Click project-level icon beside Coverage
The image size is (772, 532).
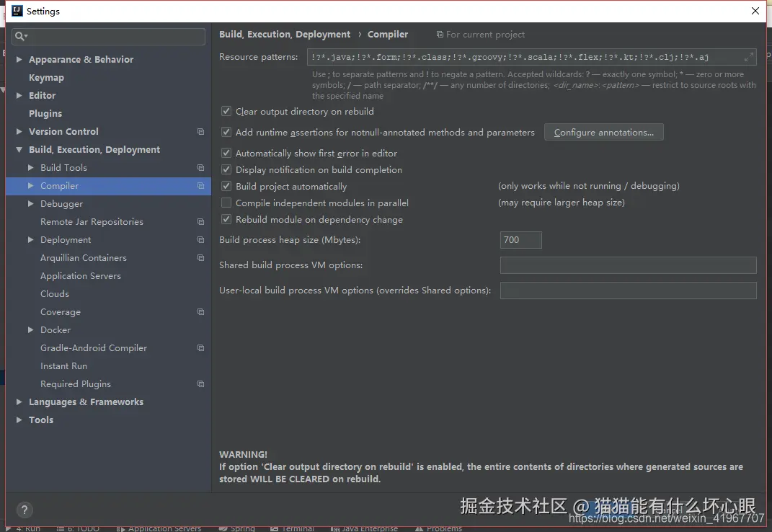(x=200, y=312)
